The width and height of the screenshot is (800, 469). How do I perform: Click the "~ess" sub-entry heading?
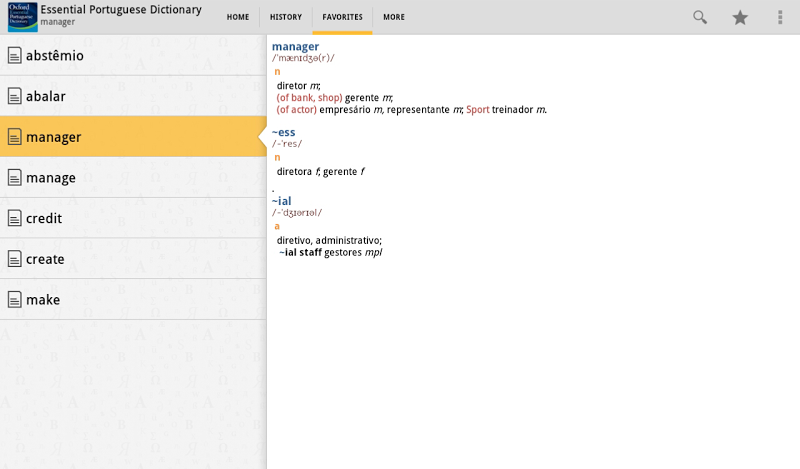coord(283,131)
